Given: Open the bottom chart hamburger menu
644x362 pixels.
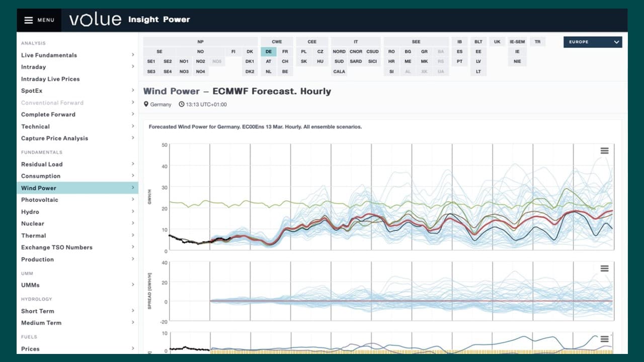Looking at the screenshot, I should point(604,339).
